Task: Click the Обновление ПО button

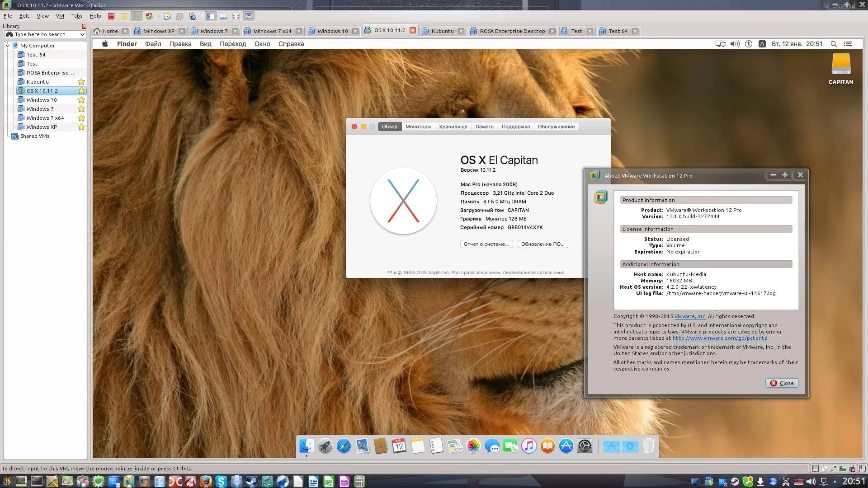Action: tap(542, 244)
